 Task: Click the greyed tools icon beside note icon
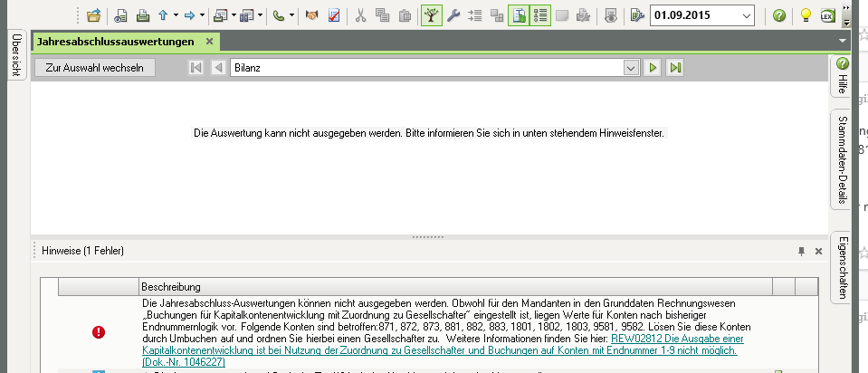583,15
